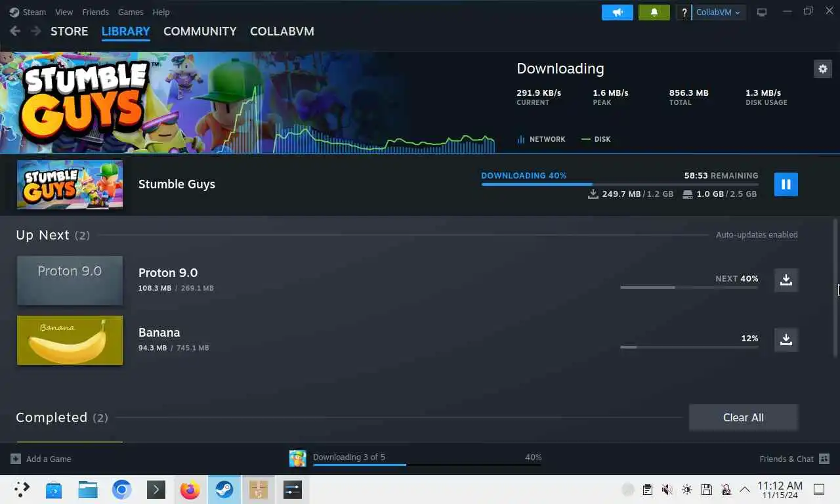Click the Proton 9.0 thumbnail
This screenshot has height=504, width=840.
[x=70, y=280]
